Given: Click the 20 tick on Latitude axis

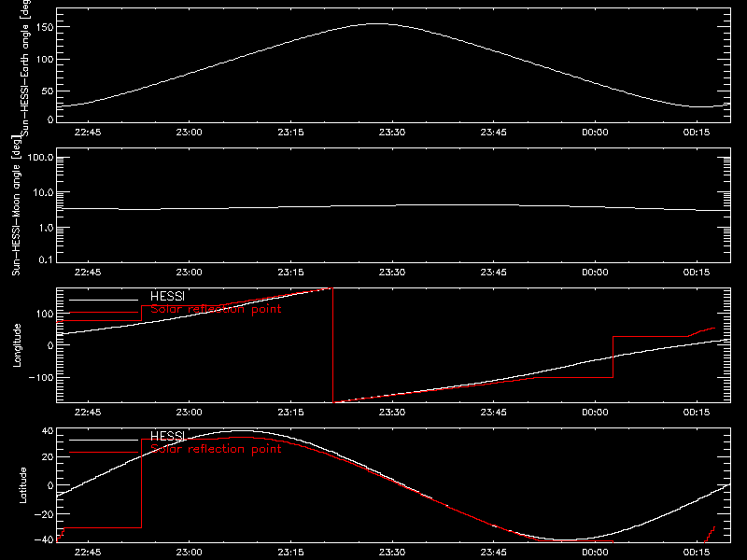Looking at the screenshot, I should click(x=48, y=456).
